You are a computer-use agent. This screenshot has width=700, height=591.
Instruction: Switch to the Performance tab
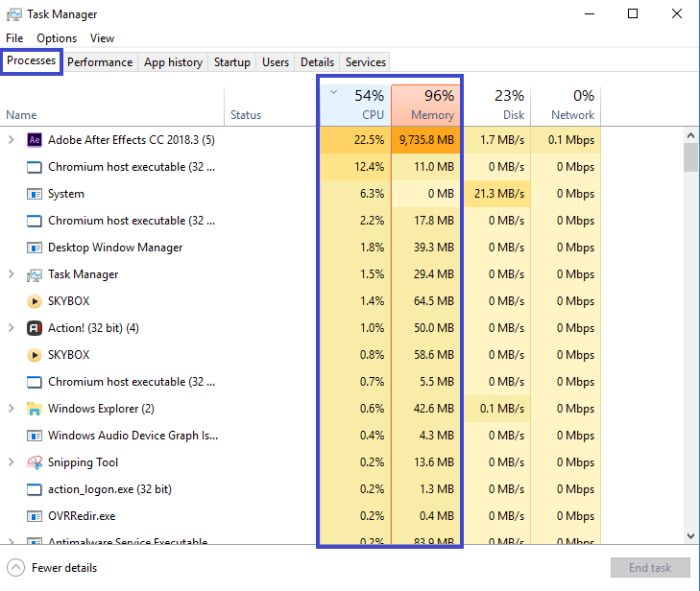(100, 62)
